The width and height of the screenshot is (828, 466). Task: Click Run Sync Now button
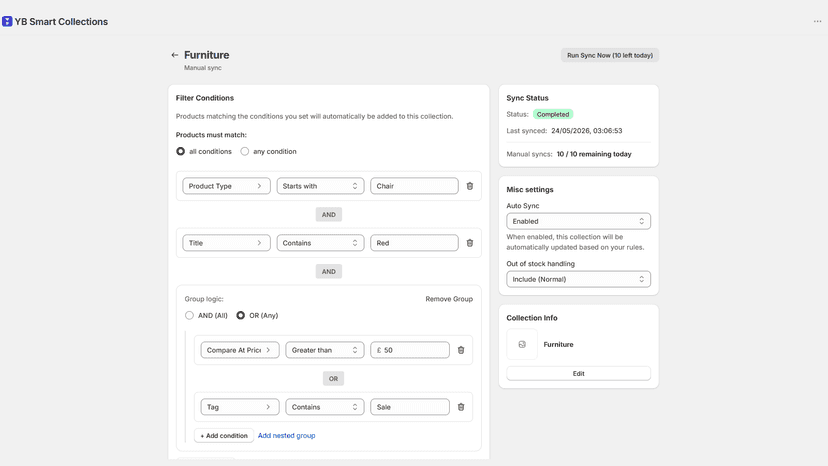(x=610, y=55)
